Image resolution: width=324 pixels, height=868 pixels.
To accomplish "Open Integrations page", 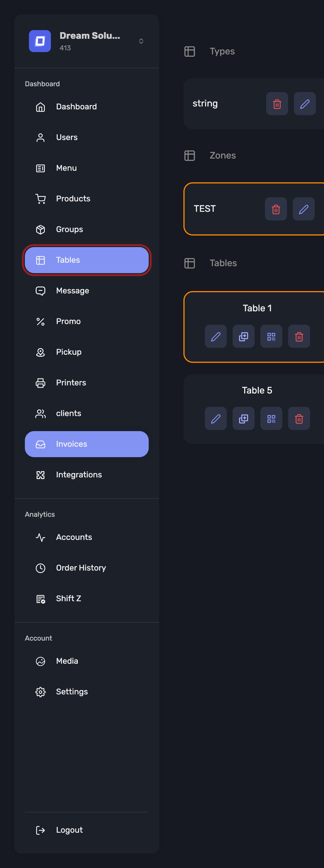I will coord(86,475).
